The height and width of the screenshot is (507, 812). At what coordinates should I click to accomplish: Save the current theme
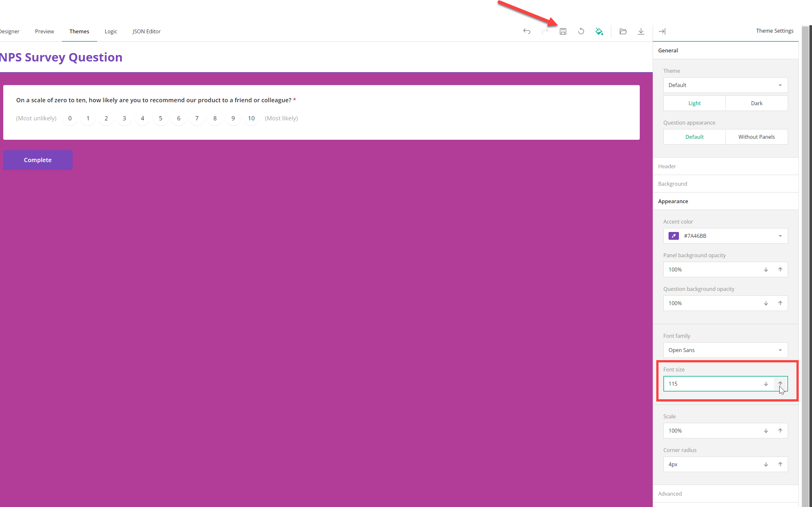[x=563, y=31]
